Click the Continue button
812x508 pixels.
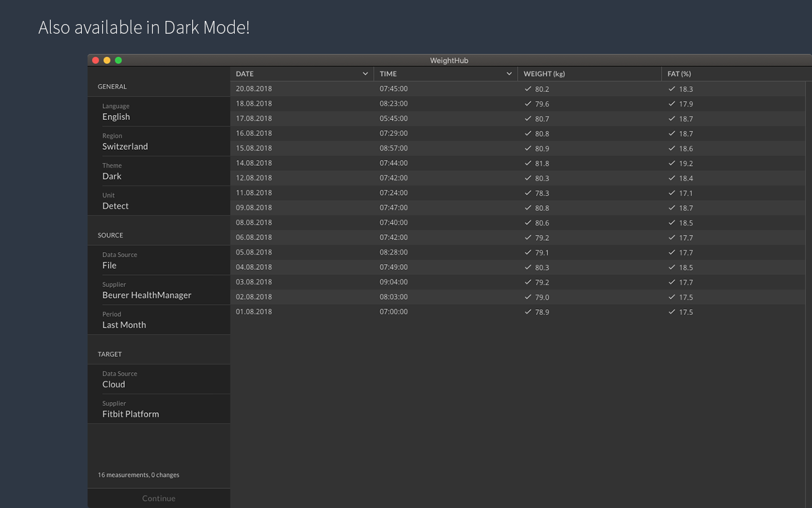pyautogui.click(x=159, y=498)
